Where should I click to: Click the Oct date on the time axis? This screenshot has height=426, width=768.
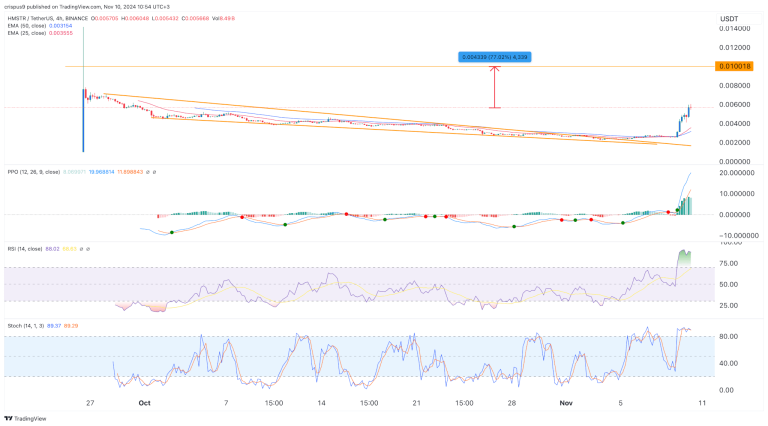(144, 403)
